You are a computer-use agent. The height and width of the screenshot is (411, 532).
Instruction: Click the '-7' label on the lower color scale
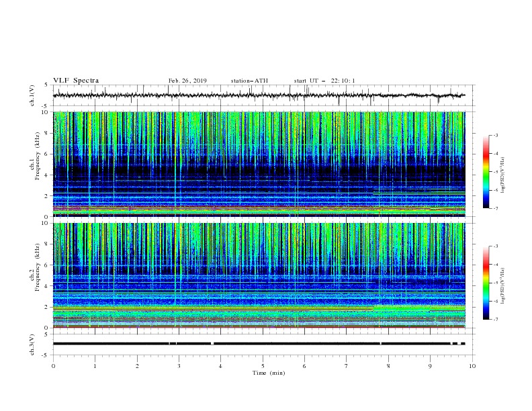click(x=495, y=319)
